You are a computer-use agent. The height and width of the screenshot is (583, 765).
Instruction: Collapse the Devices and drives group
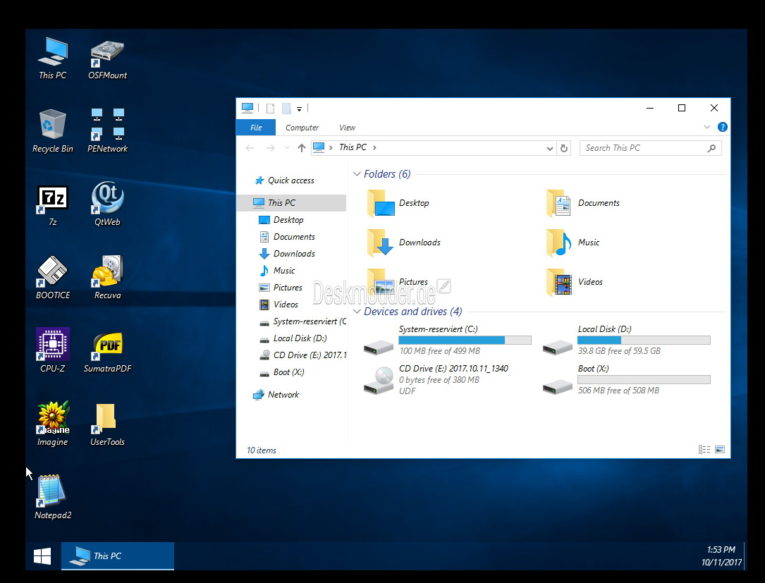click(358, 312)
